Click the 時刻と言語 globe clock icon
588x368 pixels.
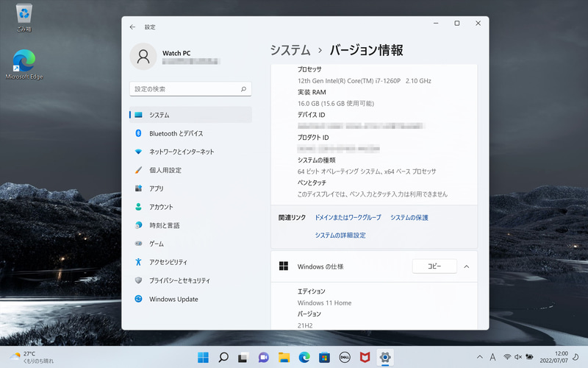138,225
